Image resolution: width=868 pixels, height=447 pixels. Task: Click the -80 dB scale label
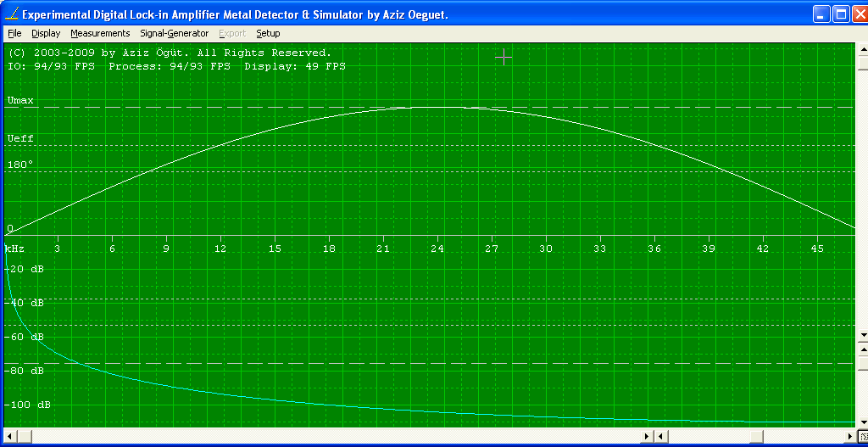25,371
